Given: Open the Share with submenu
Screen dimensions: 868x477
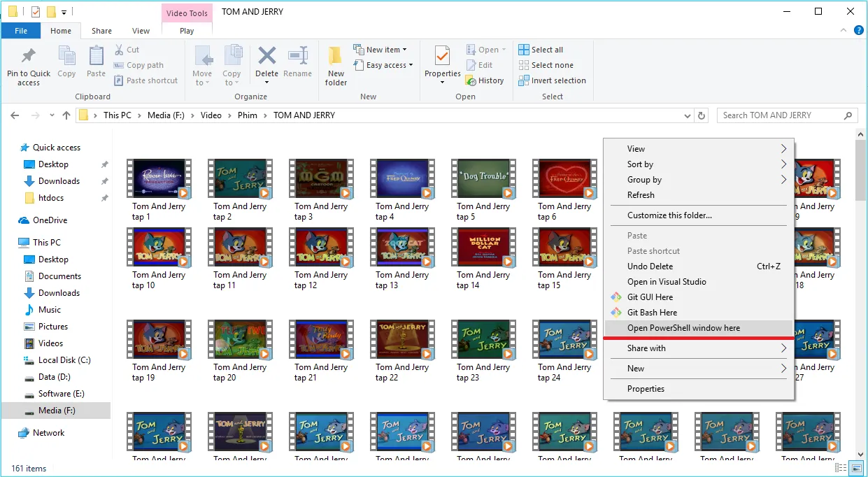Looking at the screenshot, I should [699, 348].
